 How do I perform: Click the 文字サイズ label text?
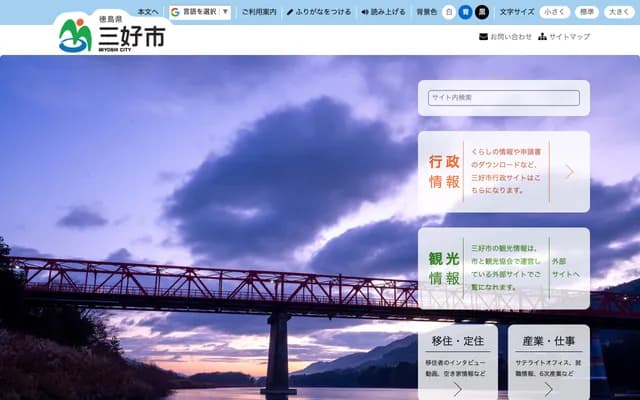click(x=517, y=12)
